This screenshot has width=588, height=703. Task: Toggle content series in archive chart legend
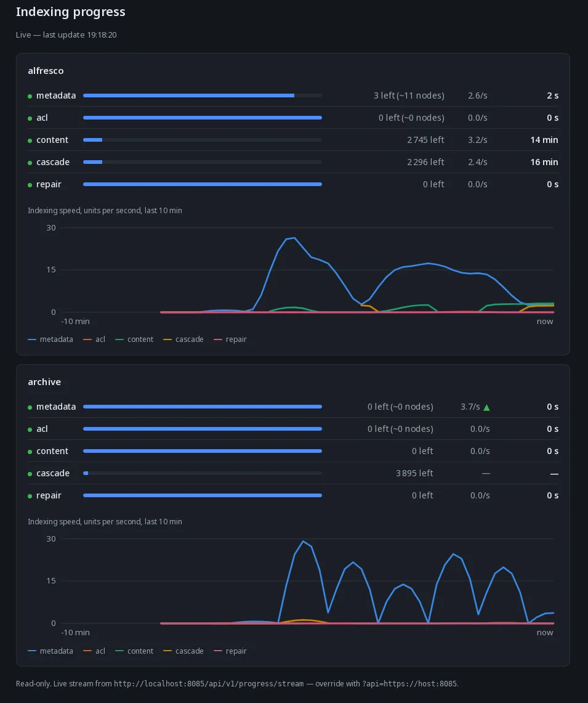(x=134, y=651)
